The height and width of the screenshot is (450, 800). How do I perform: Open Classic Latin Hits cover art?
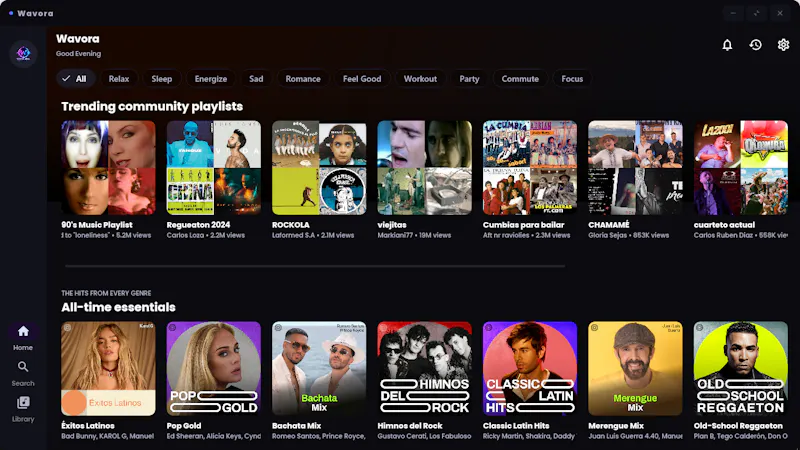coord(530,368)
